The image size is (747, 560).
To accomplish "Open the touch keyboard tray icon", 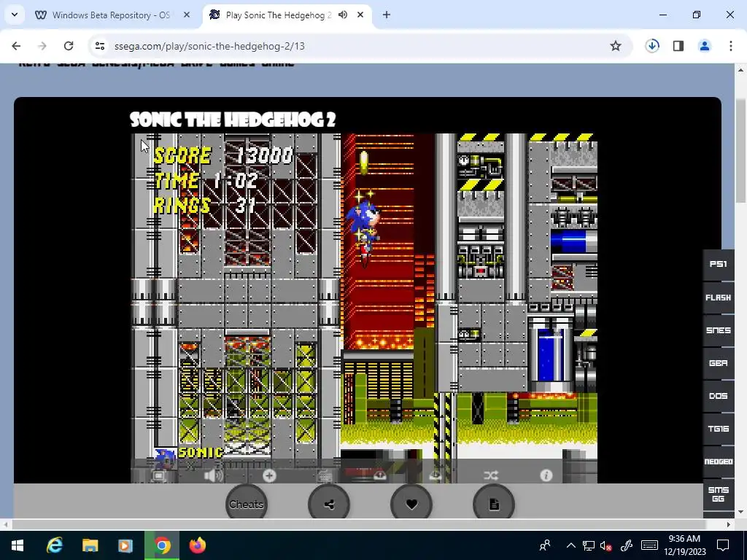I will pyautogui.click(x=650, y=545).
